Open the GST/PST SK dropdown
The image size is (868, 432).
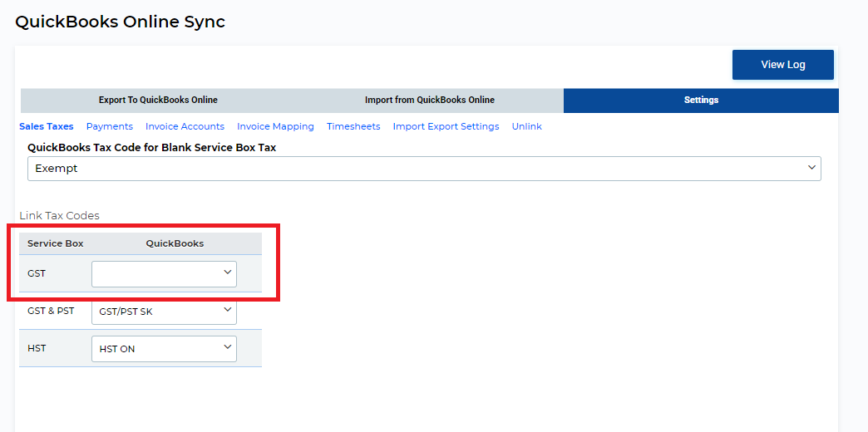pyautogui.click(x=164, y=312)
